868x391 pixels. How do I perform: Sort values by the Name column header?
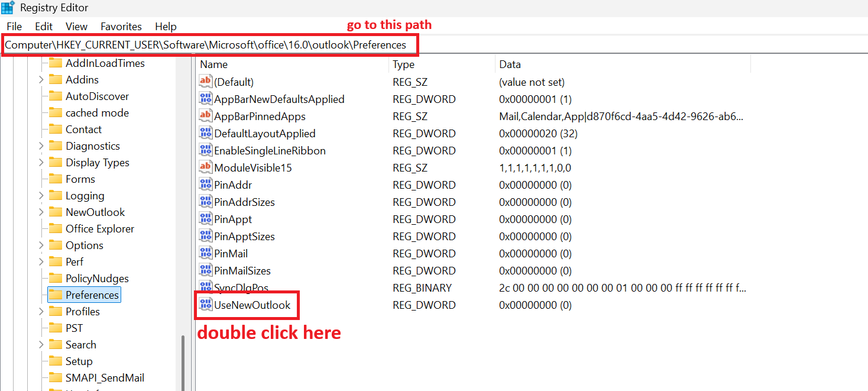[x=292, y=64]
